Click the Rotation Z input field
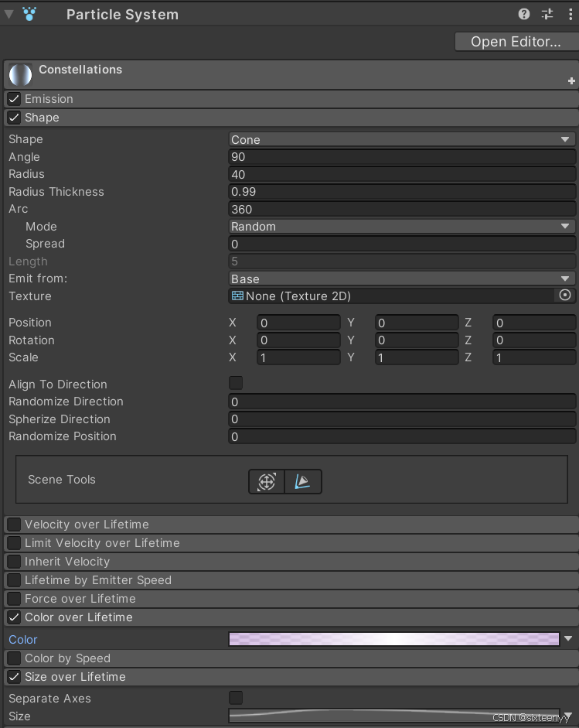 (534, 340)
